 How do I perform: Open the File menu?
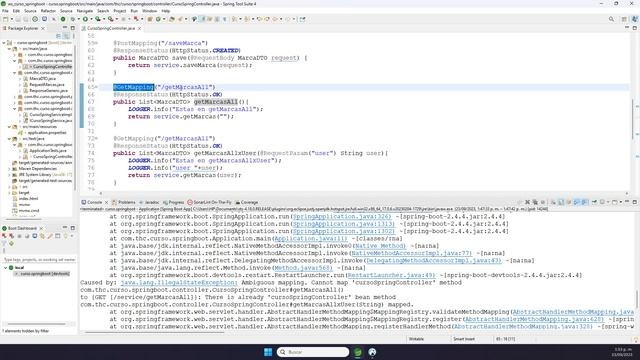(5, 11)
